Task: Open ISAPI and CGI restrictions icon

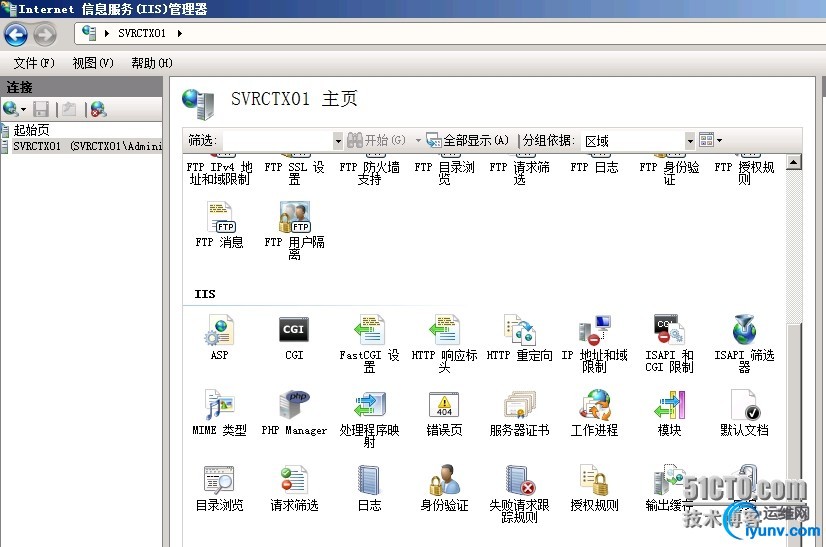Action: [669, 344]
